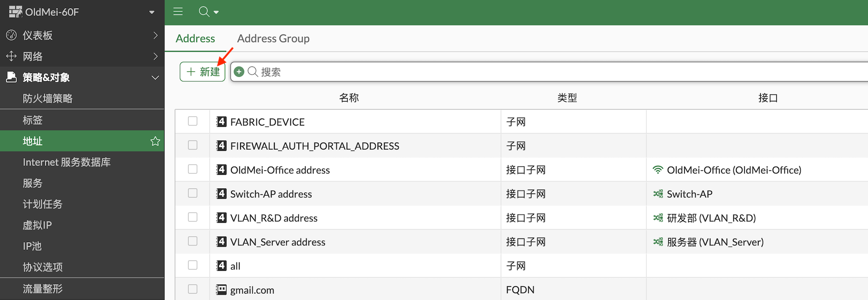The height and width of the screenshot is (300, 868).
Task: Check the FIREWALL_AUTH_PORTAL_ADDRESS row checkbox
Action: pos(193,145)
